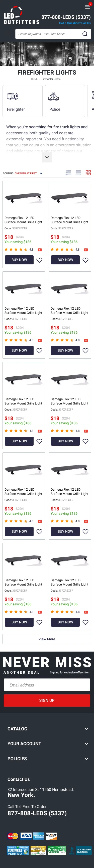Toggle the first product's wishlist heart
The width and height of the screenshot is (94, 868).
(x=39, y=260)
